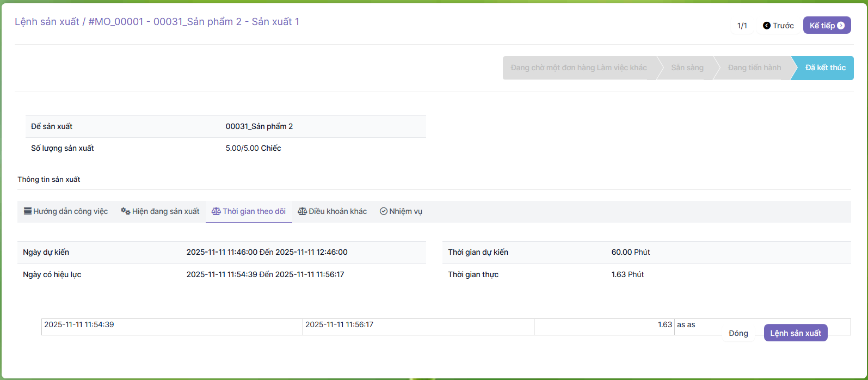Click the scale icon beside Thời gian theo dõi
868x380 pixels.
pos(216,211)
